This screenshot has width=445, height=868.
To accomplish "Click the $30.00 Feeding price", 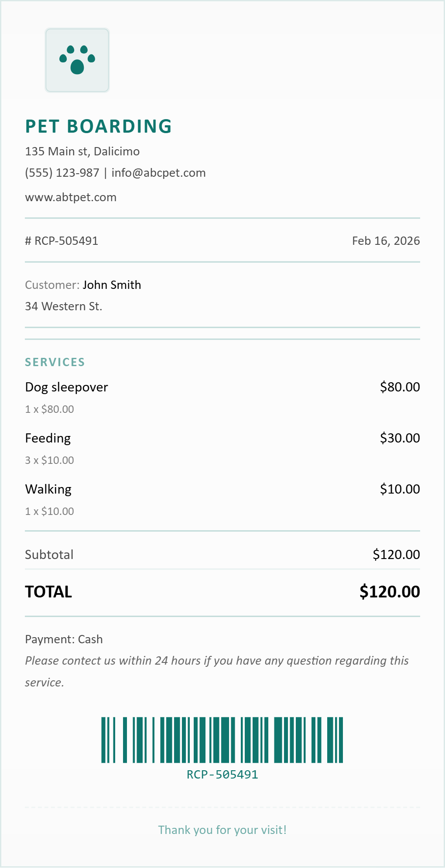I will 400,438.
